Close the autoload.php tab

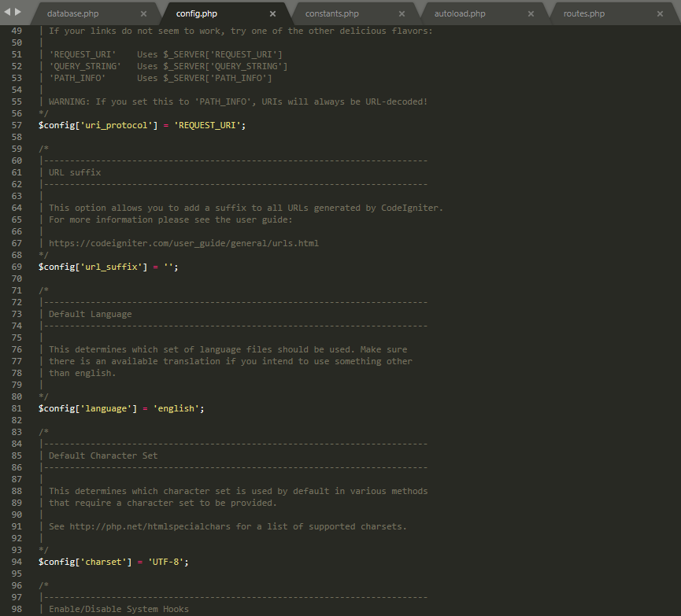click(x=531, y=14)
